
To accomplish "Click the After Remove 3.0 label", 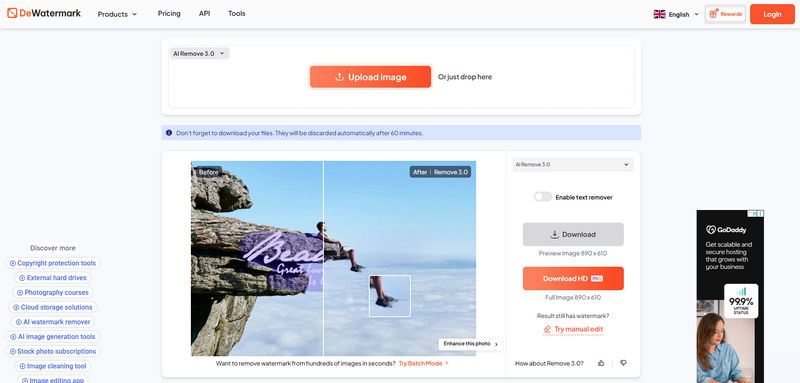I will pos(440,172).
